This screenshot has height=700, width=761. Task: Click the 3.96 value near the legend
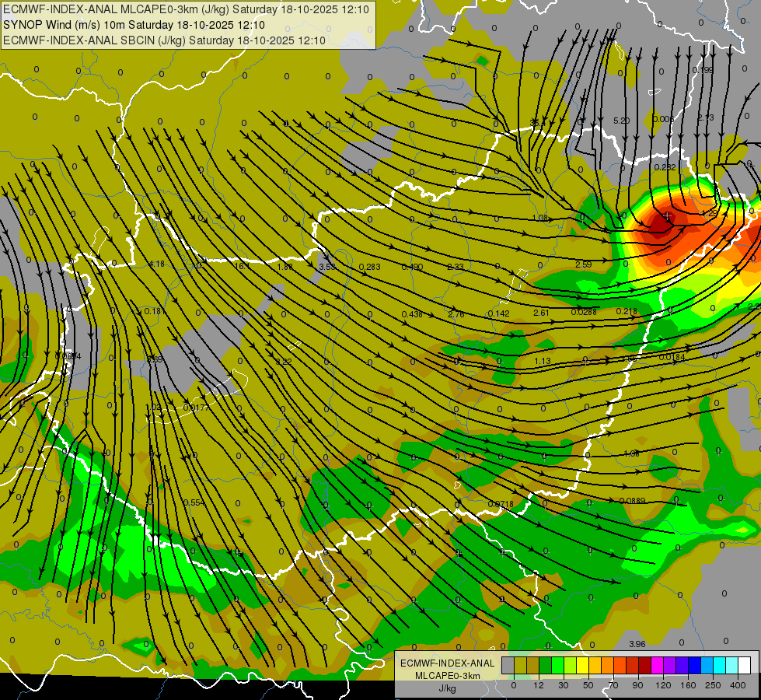tap(637, 644)
